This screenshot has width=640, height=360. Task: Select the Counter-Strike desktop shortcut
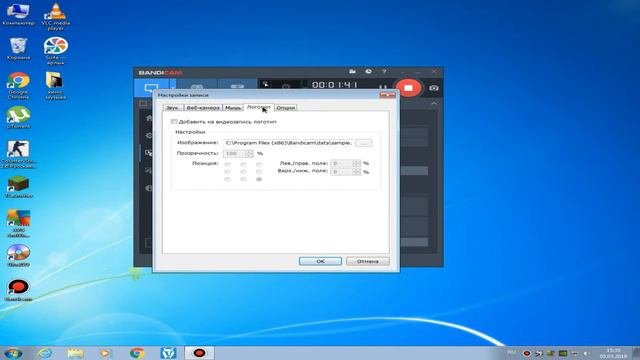[18, 154]
